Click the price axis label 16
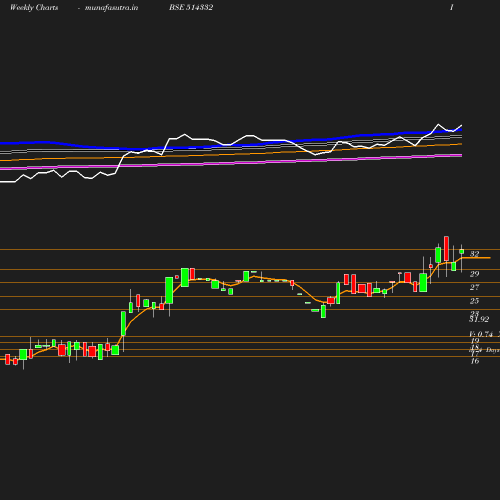Viewport: 500px width, 500px height. pos(475,361)
